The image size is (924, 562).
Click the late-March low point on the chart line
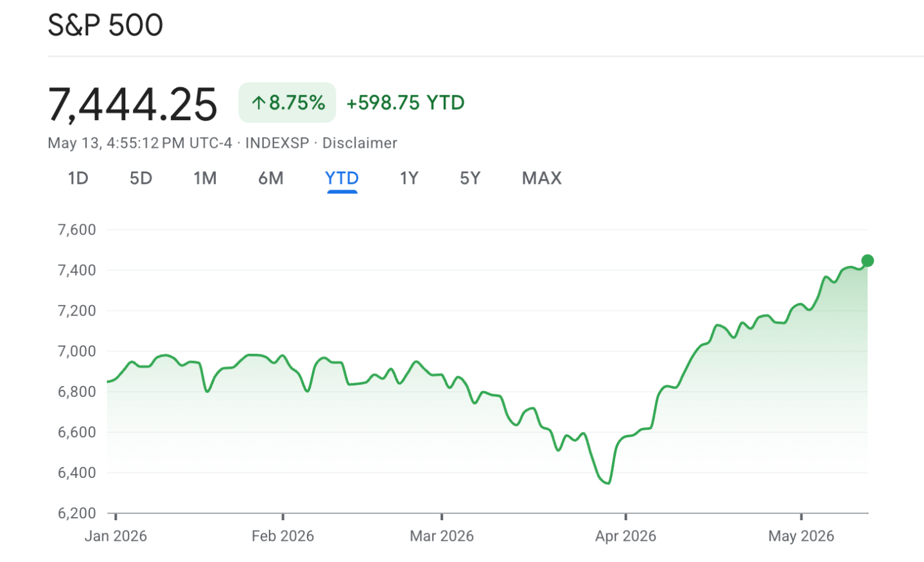pos(607,484)
